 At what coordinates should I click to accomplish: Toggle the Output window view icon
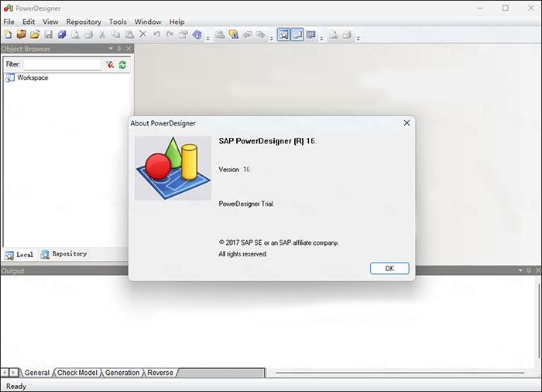(297, 35)
